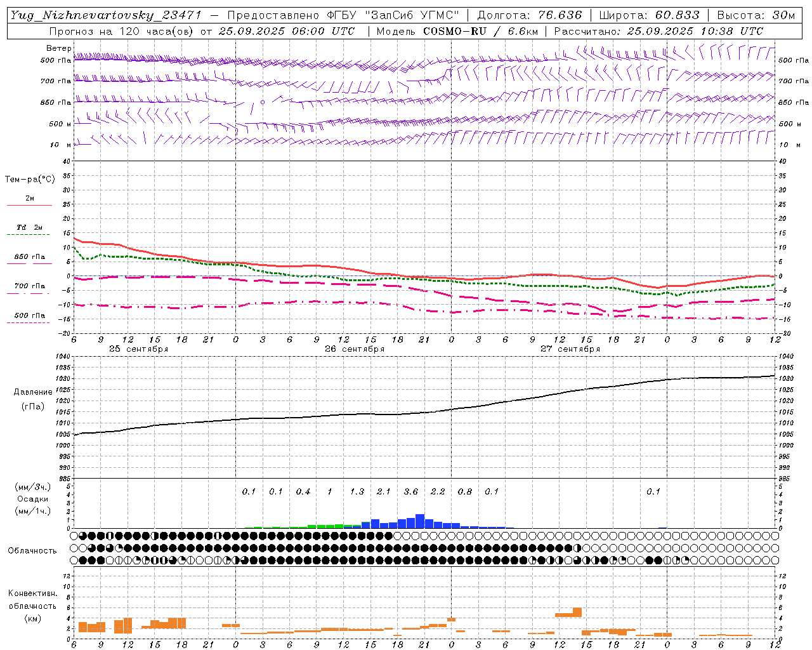The image size is (812, 650).
Task: Select the precipitation value 3.6
Action: [x=411, y=492]
